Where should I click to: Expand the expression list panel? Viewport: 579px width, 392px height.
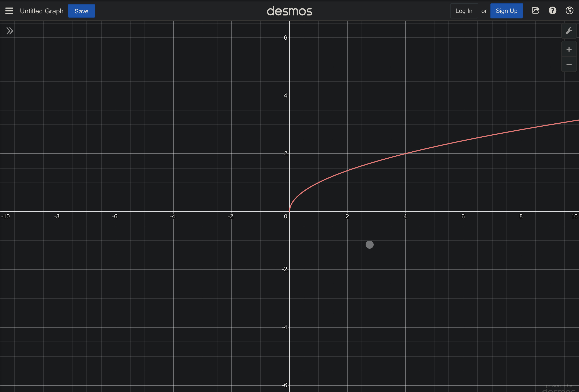(10, 31)
